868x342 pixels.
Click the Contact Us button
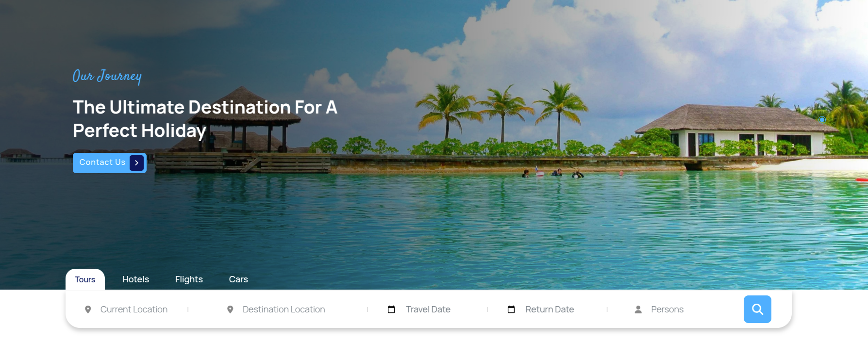point(110,163)
